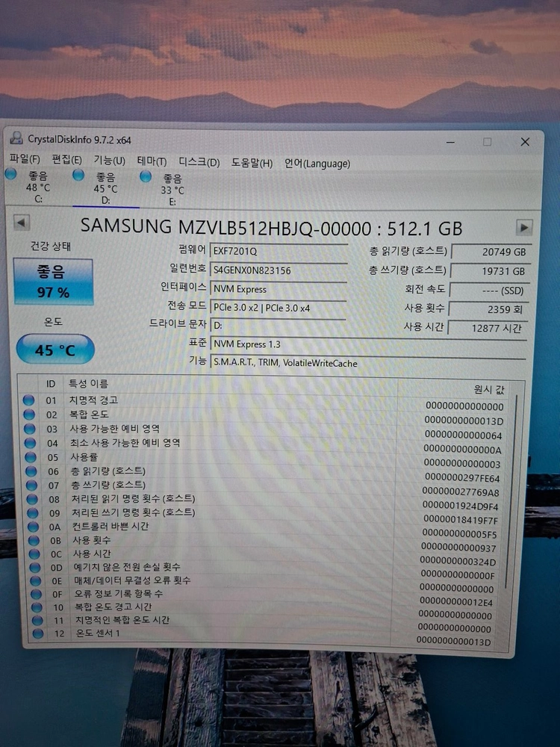Click the 원시 값 column header
The width and height of the screenshot is (560, 747).
pyautogui.click(x=488, y=389)
